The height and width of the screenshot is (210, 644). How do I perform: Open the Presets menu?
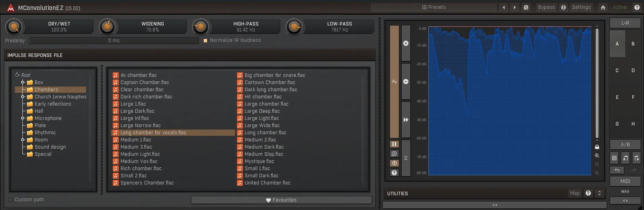click(434, 7)
